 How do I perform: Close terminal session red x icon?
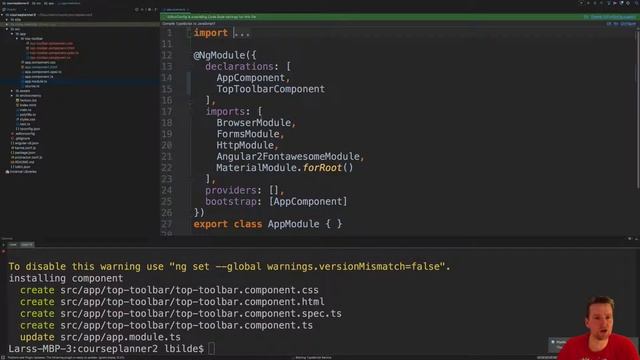pos(3,251)
